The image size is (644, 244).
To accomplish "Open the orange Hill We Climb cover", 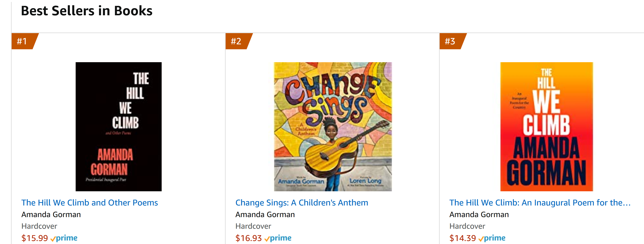I will pyautogui.click(x=547, y=127).
